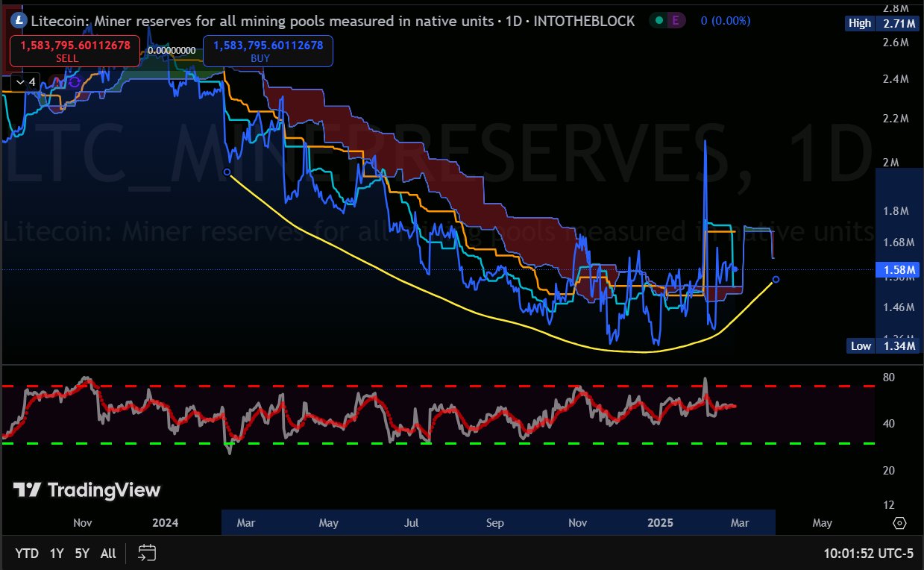Click the purple refresh icon near legend
Viewport: 924px width, 570px height.
point(73,82)
